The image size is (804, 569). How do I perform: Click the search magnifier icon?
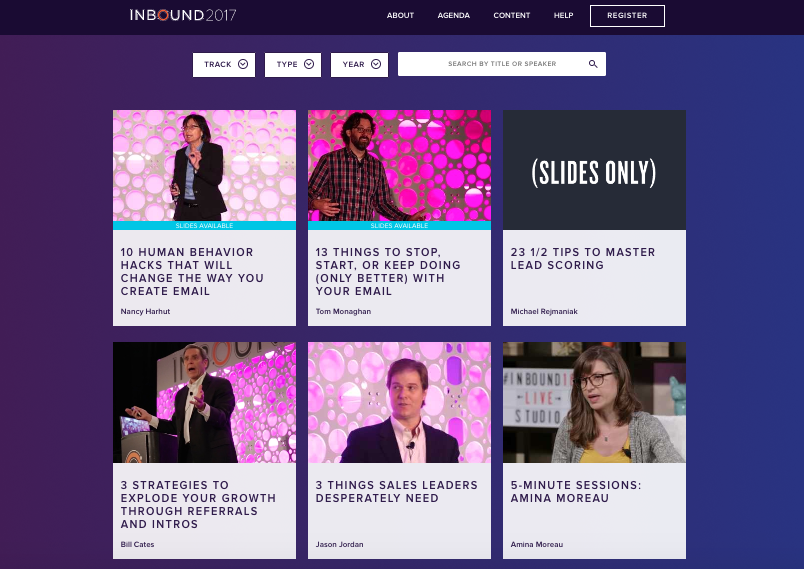click(x=593, y=64)
